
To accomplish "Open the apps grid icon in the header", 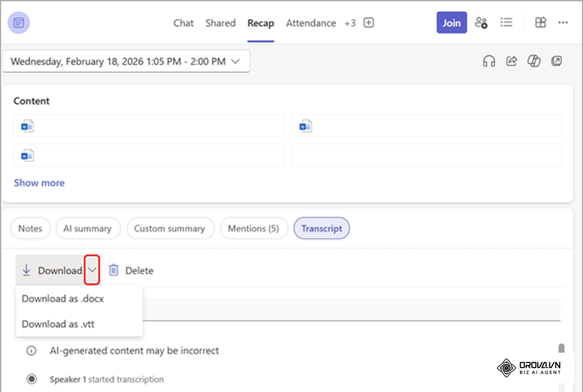I will point(540,23).
